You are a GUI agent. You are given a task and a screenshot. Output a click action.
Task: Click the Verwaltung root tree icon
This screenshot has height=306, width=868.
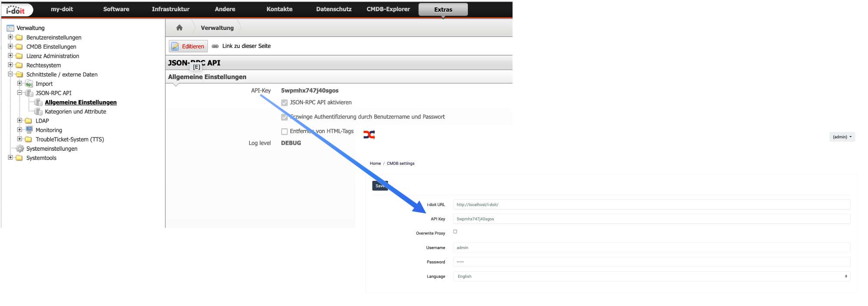10,28
